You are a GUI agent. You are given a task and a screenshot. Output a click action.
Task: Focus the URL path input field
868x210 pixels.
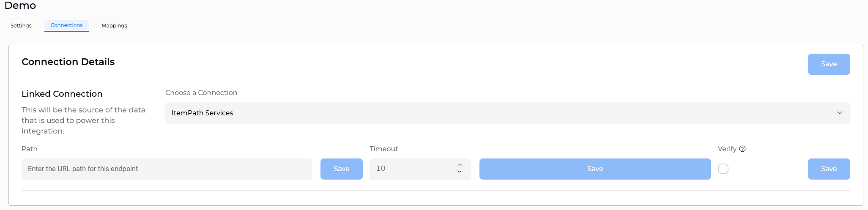tap(167, 169)
